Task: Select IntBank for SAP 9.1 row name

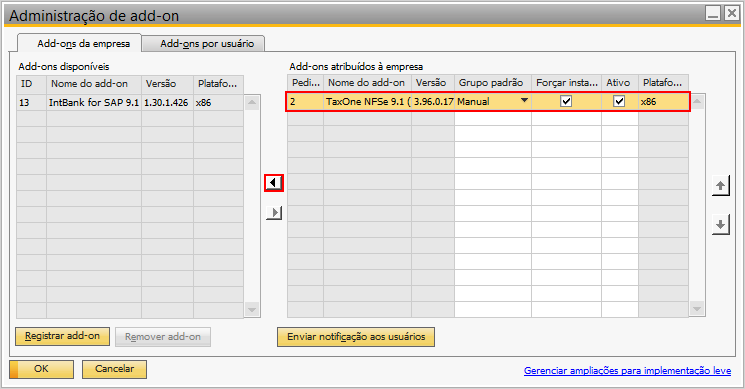Action: click(x=94, y=103)
